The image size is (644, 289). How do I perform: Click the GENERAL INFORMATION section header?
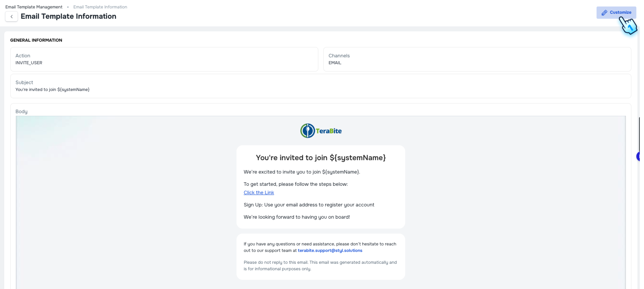36,40
